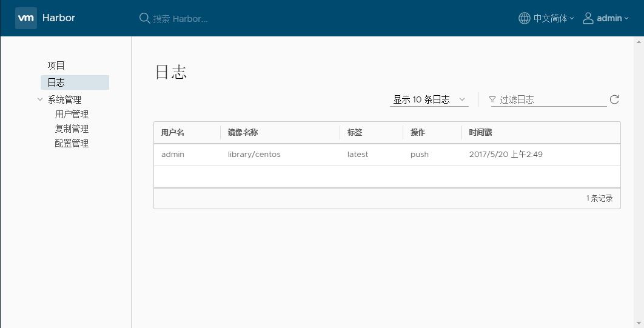Collapse the 系统管理 chevron

40,99
